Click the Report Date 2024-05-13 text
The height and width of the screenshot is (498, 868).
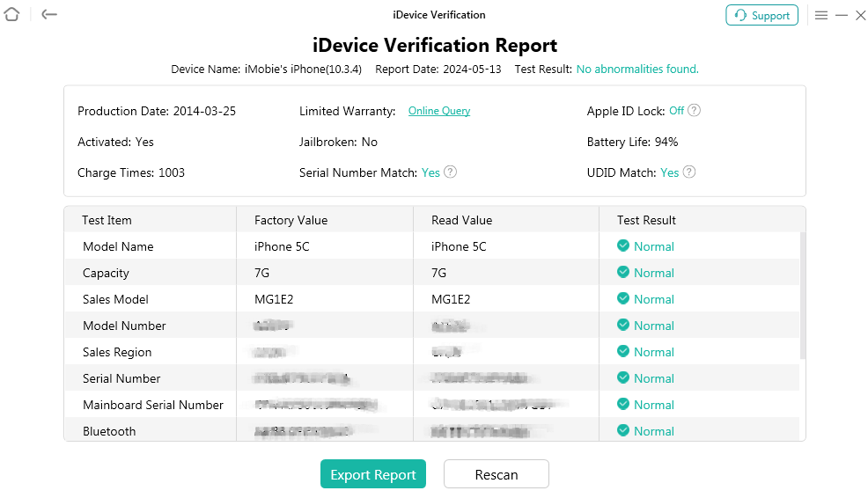438,70
